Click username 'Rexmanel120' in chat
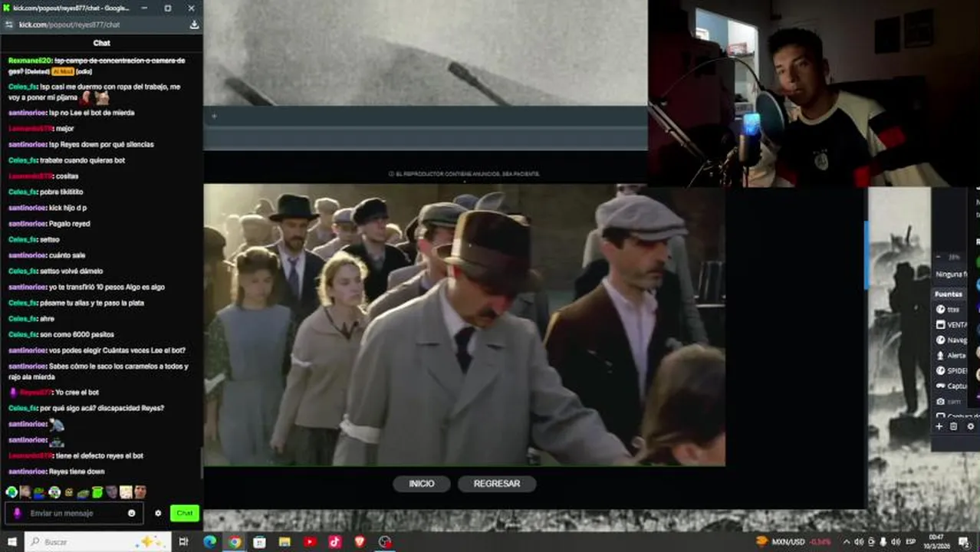The height and width of the screenshot is (552, 980). pos(30,61)
